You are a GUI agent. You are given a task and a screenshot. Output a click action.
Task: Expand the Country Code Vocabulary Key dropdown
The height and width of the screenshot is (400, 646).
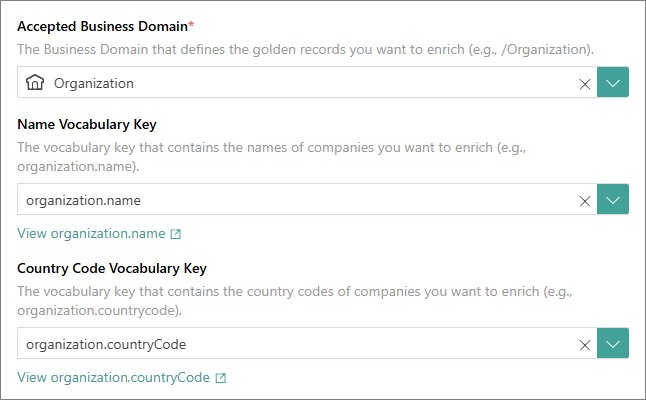pyautogui.click(x=613, y=343)
